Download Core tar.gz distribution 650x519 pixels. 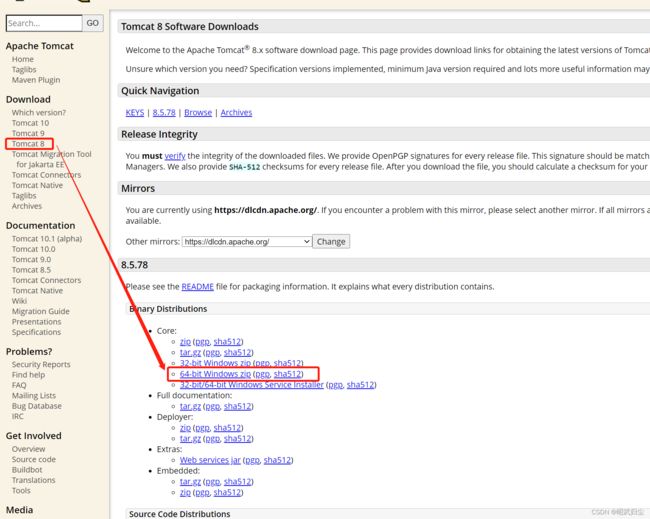[190, 352]
